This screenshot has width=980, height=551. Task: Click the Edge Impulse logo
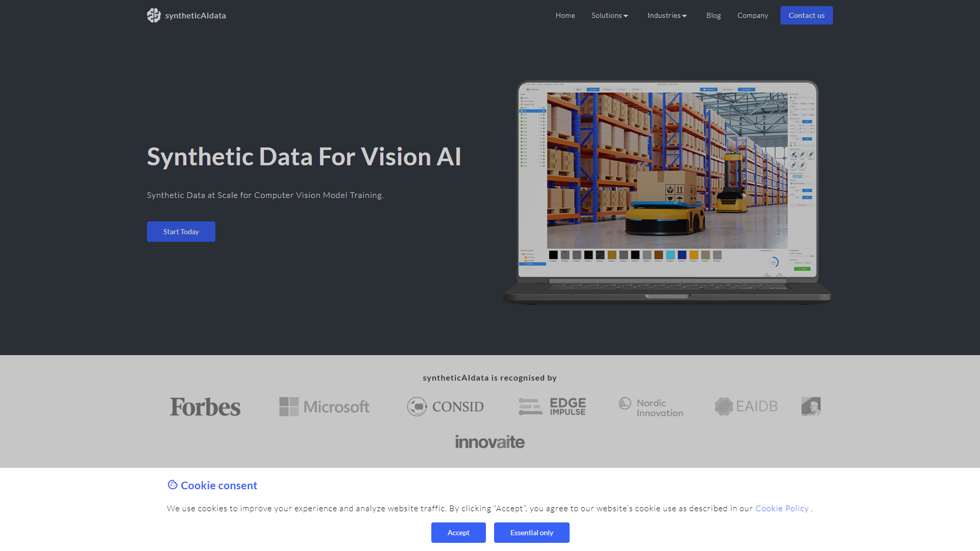(x=552, y=407)
